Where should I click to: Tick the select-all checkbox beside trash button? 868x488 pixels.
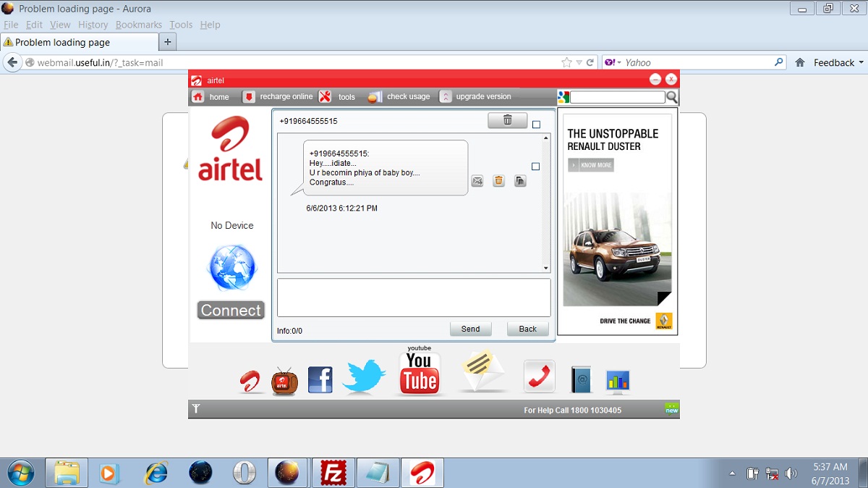[536, 125]
